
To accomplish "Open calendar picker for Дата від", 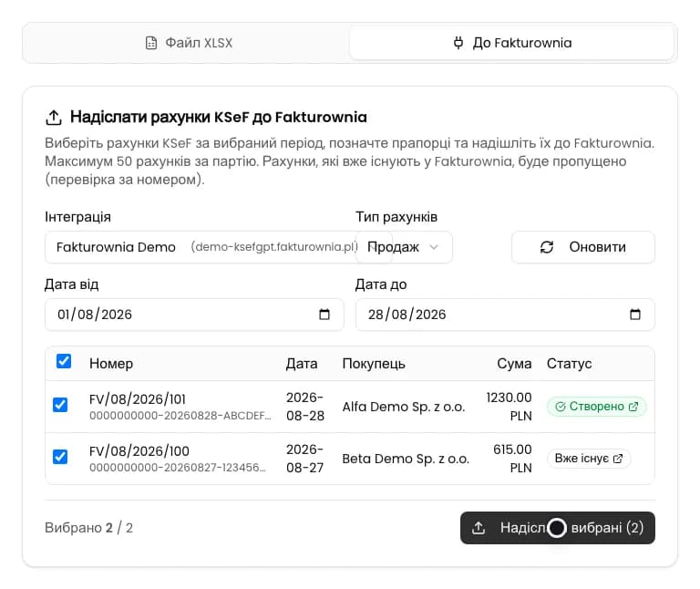I will tap(324, 315).
